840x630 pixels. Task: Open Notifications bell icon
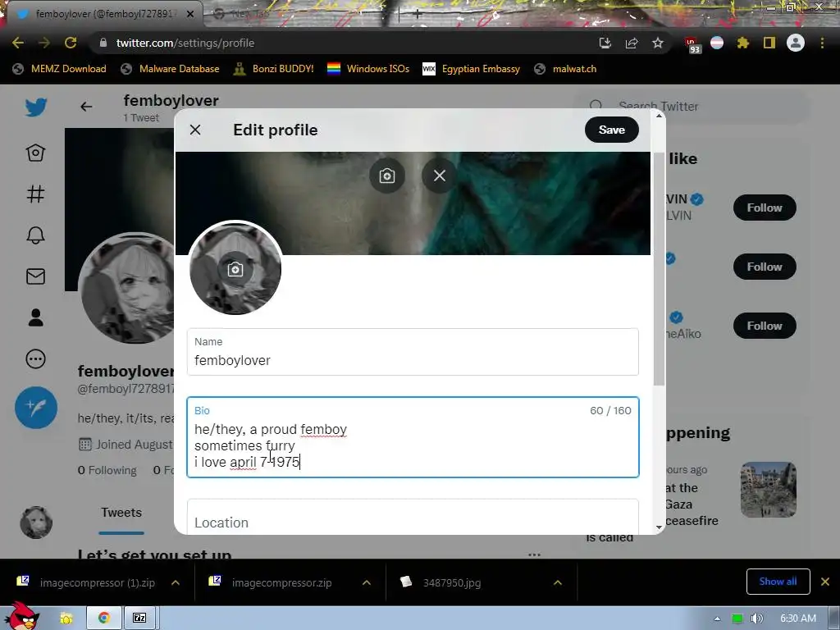coord(35,235)
